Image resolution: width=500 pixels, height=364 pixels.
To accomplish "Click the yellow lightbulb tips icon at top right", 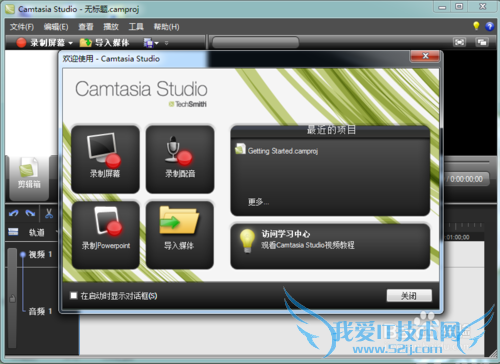I will coord(476,26).
